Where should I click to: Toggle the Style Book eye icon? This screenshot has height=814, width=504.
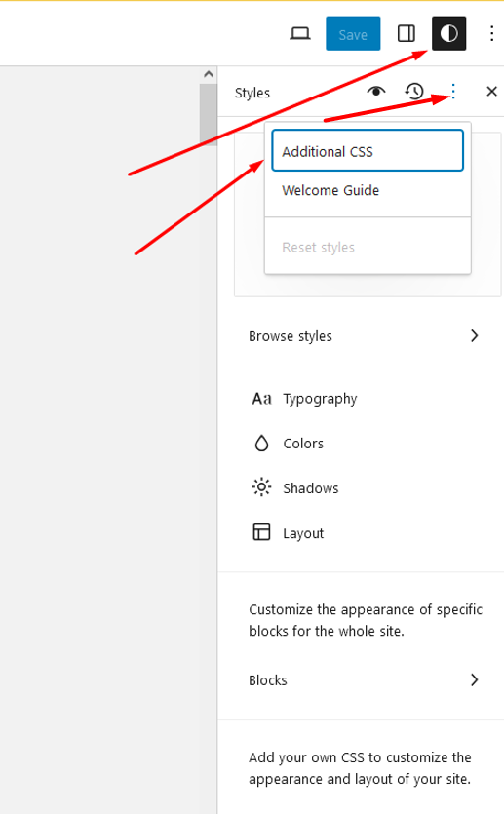coord(375,92)
